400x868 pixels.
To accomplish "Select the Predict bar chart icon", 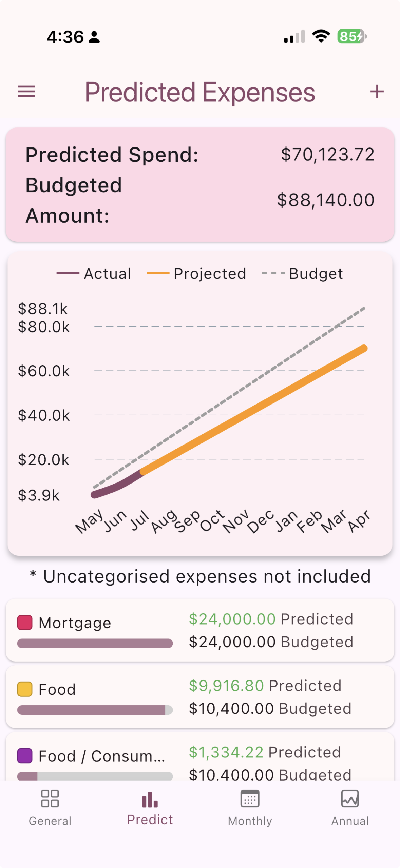I will coord(150,800).
